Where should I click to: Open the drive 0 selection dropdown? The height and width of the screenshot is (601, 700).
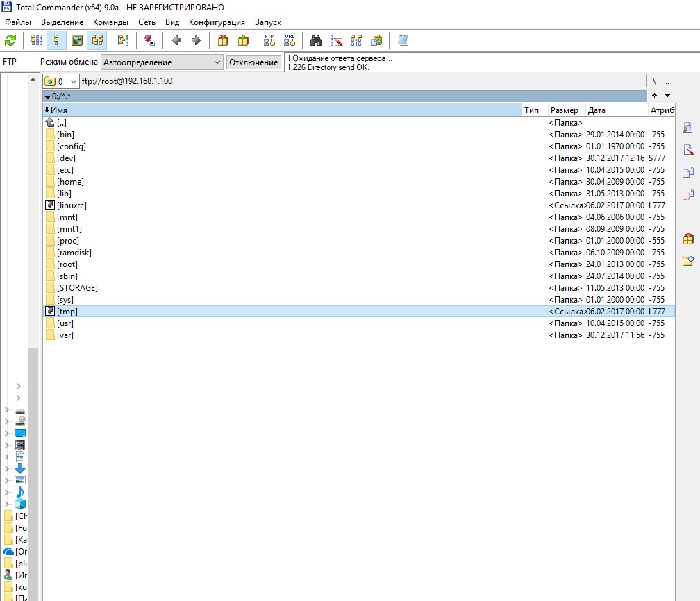pos(61,81)
